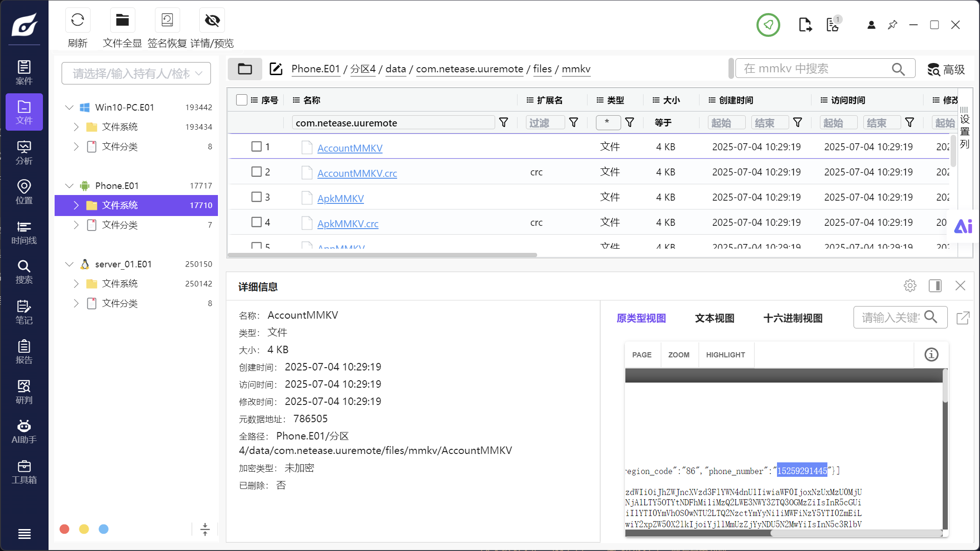The height and width of the screenshot is (551, 980).
Task: Switch to 文本视图 tab
Action: (x=714, y=318)
